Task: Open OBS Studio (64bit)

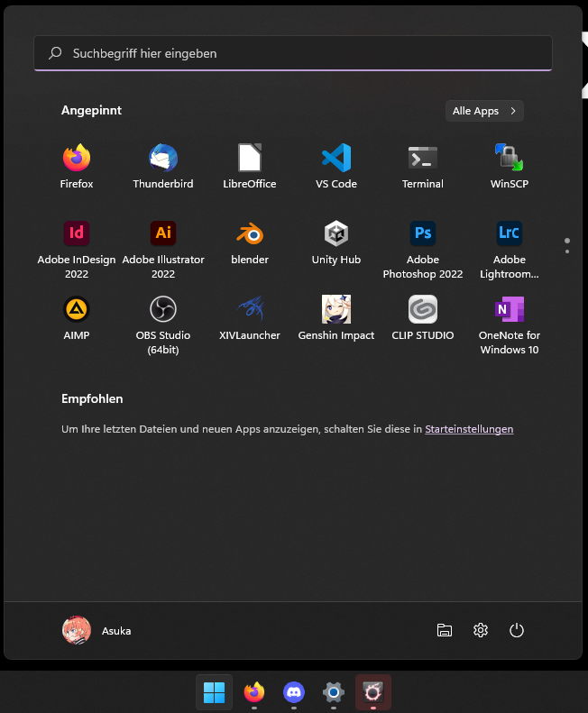Action: pos(163,325)
